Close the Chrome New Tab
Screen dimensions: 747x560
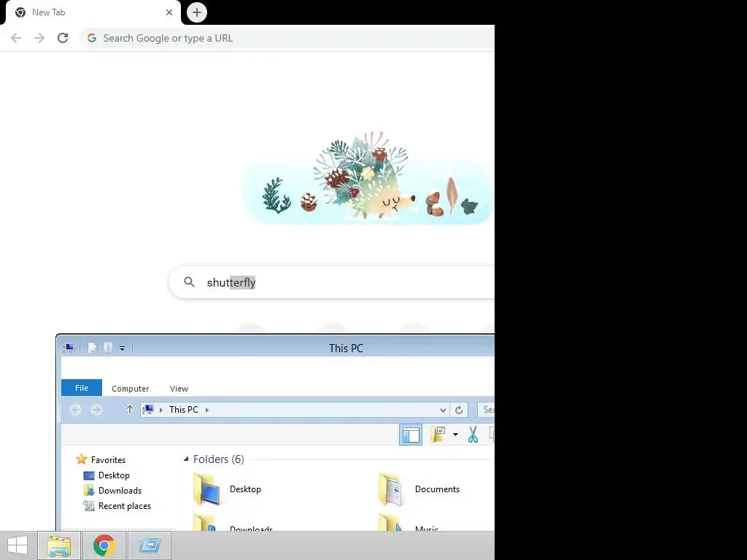click(x=169, y=12)
